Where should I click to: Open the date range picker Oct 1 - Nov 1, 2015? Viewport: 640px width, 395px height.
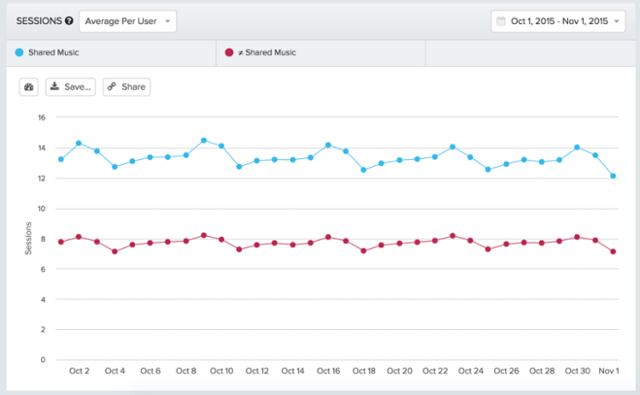pyautogui.click(x=558, y=21)
